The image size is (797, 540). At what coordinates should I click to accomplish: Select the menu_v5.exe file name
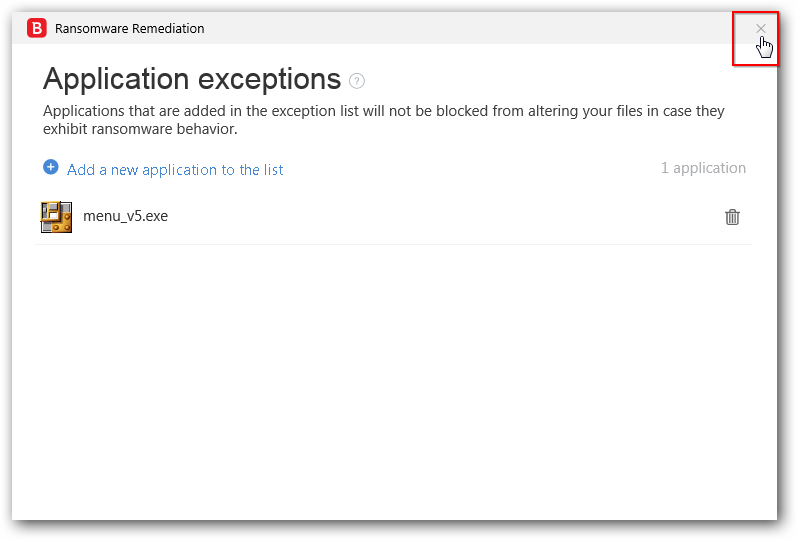point(125,216)
